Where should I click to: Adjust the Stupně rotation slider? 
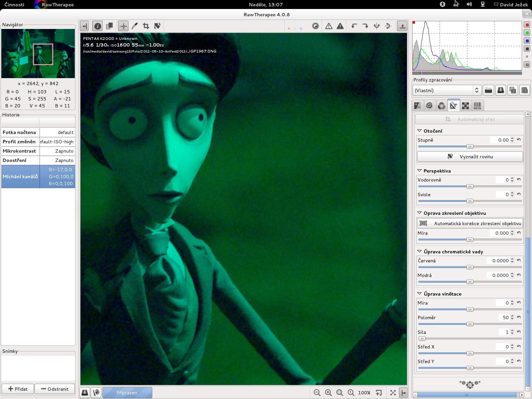pos(470,147)
